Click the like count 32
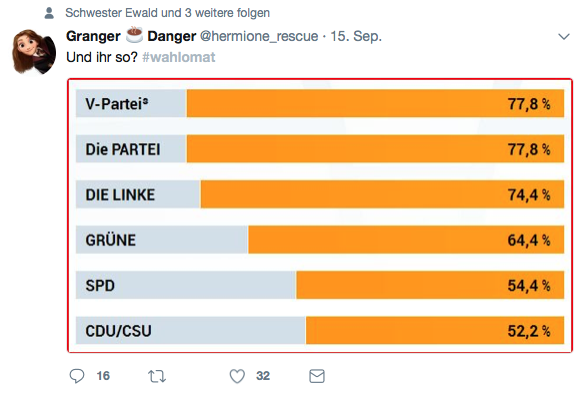 263,376
